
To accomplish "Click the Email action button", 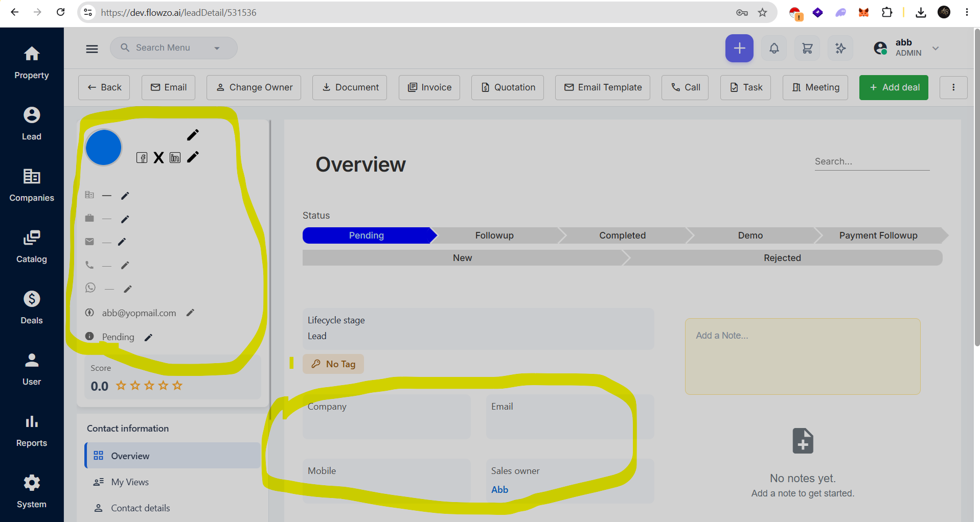I will pos(168,87).
